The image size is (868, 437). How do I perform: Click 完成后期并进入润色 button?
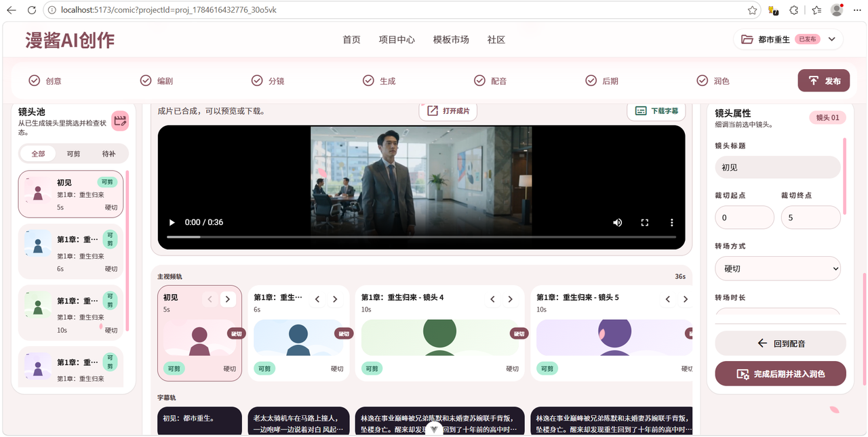coord(781,374)
